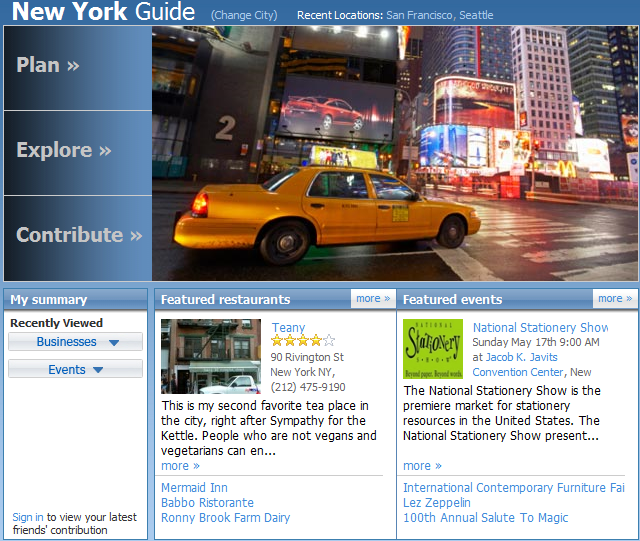Open the Plan » section
The image size is (640, 541).
[78, 68]
